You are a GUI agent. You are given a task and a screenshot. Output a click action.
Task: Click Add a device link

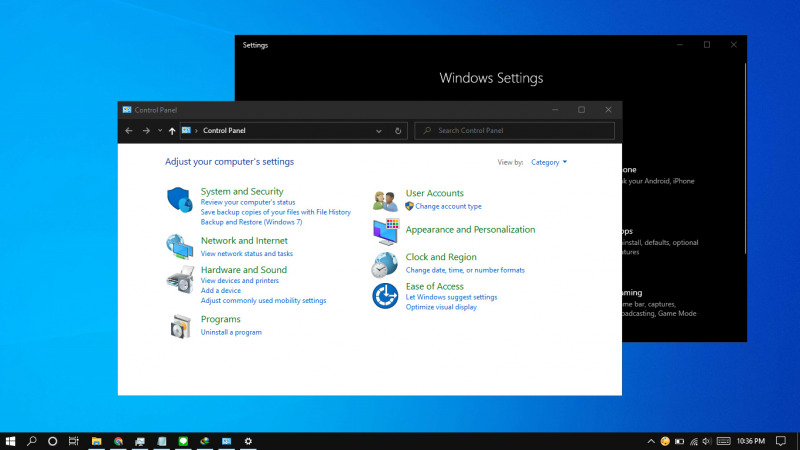(220, 291)
